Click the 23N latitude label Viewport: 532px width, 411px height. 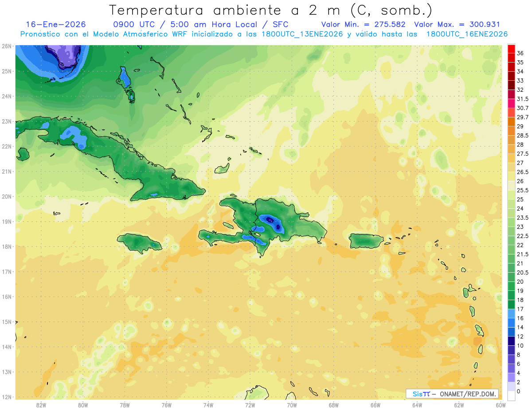[6, 121]
